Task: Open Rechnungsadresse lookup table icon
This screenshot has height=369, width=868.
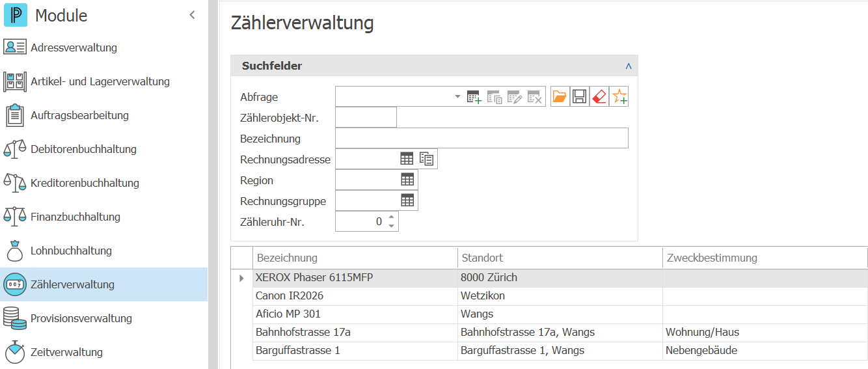Action: (407, 159)
